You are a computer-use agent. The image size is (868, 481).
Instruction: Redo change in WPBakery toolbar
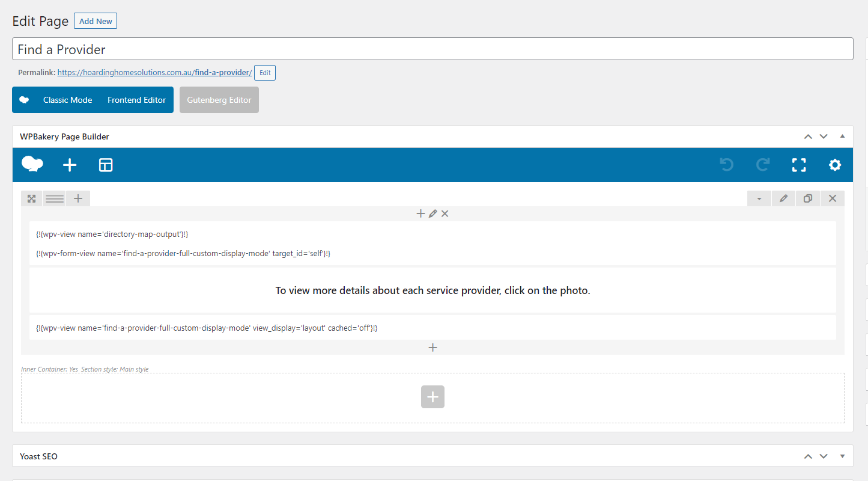coord(763,165)
